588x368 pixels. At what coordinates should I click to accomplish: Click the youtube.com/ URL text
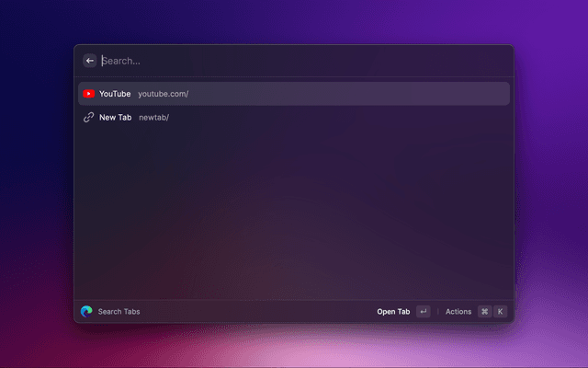[x=163, y=94]
